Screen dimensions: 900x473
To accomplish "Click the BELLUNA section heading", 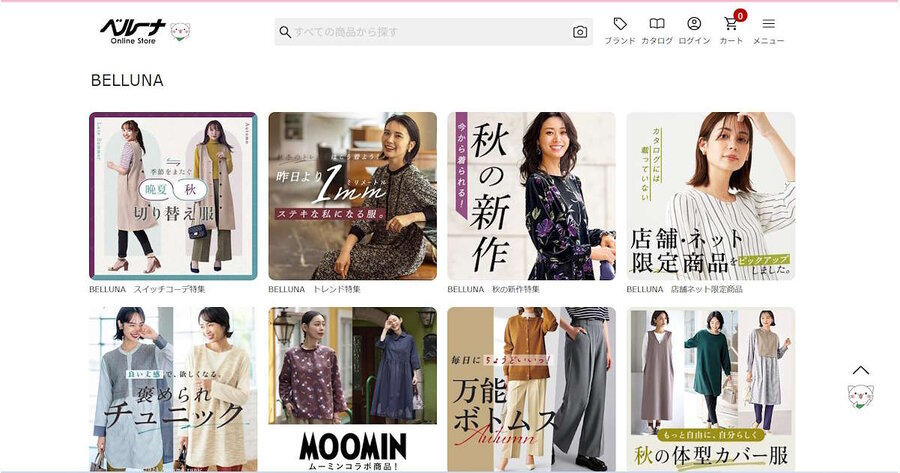I will coord(127,80).
